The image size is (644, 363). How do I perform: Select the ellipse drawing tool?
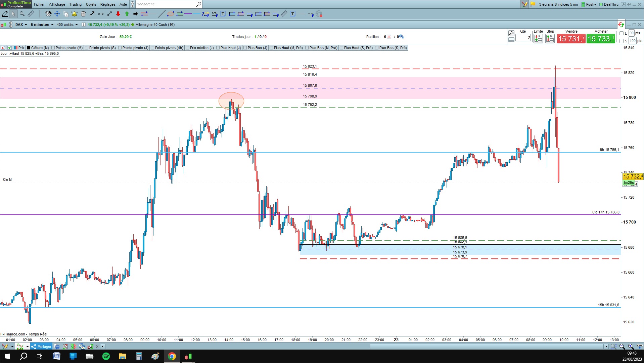point(171,14)
